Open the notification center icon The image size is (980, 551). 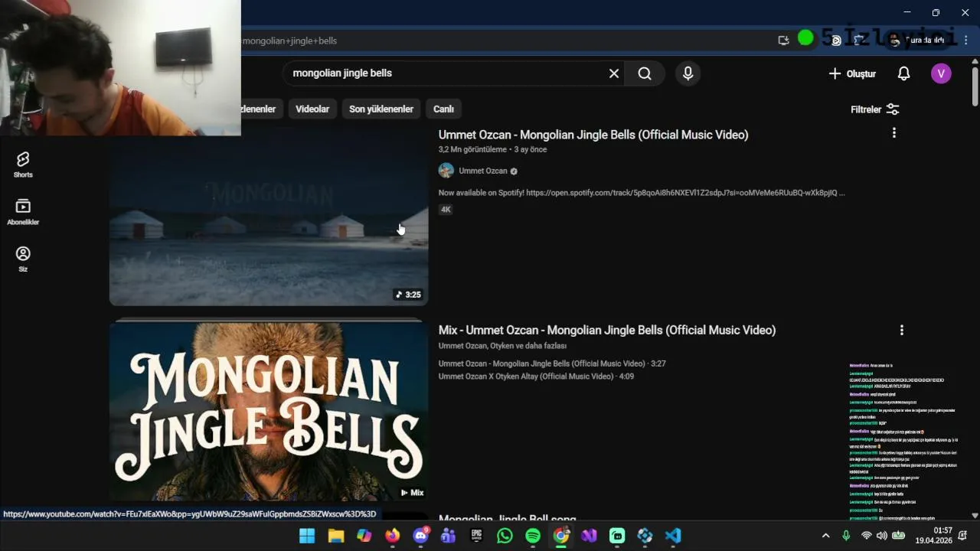(963, 536)
